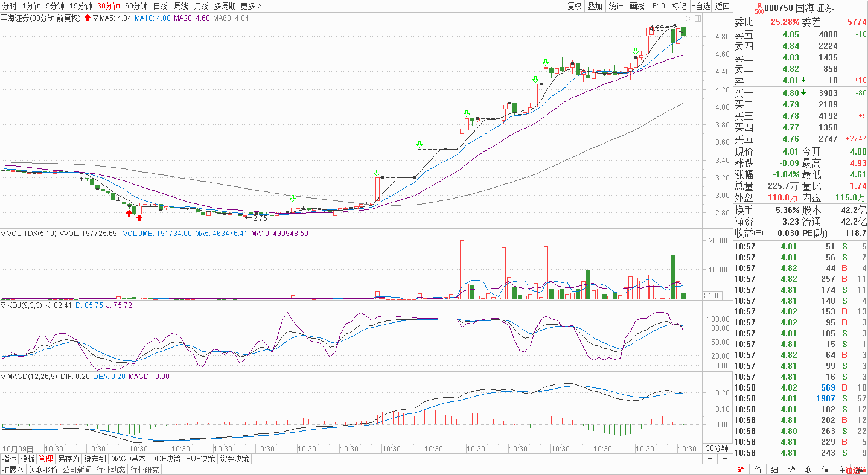Switch to the 分时 intraday view
This screenshot has height=475, width=868.
(9, 6)
